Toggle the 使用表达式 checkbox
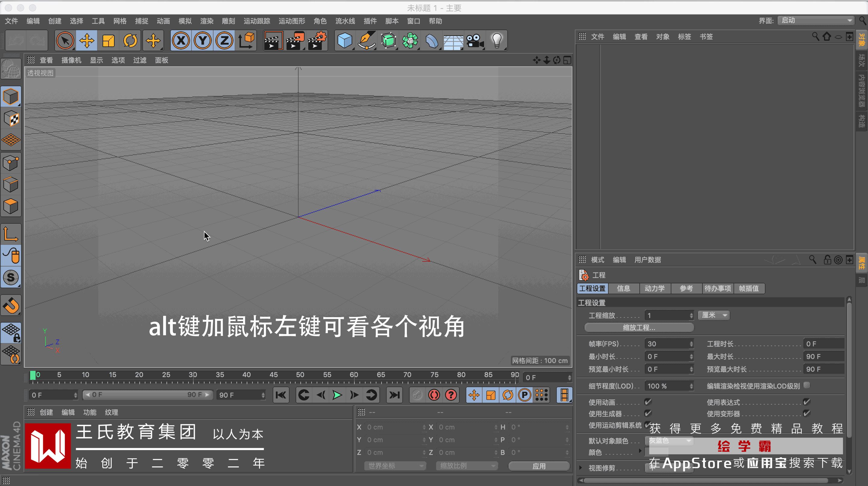The height and width of the screenshot is (486, 868). coord(806,402)
